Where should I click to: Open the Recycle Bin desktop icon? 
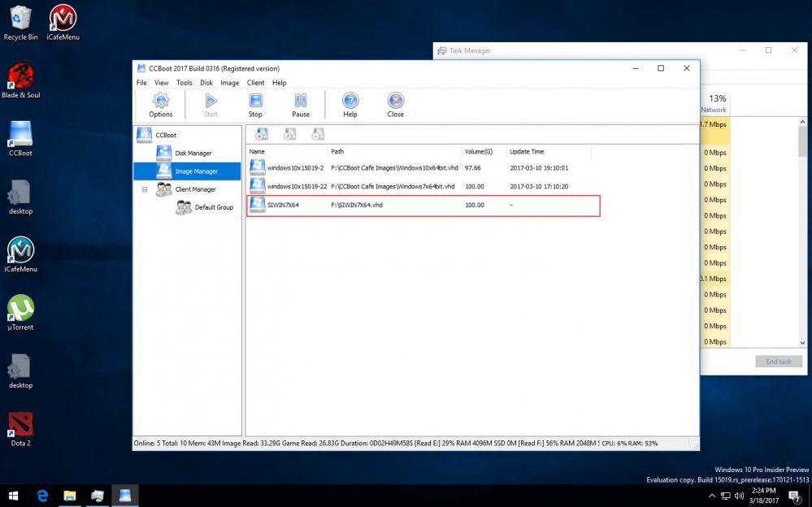(20, 23)
